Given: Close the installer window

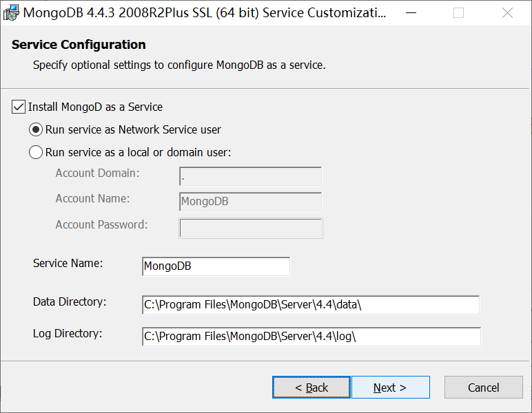Looking at the screenshot, I should tap(507, 13).
